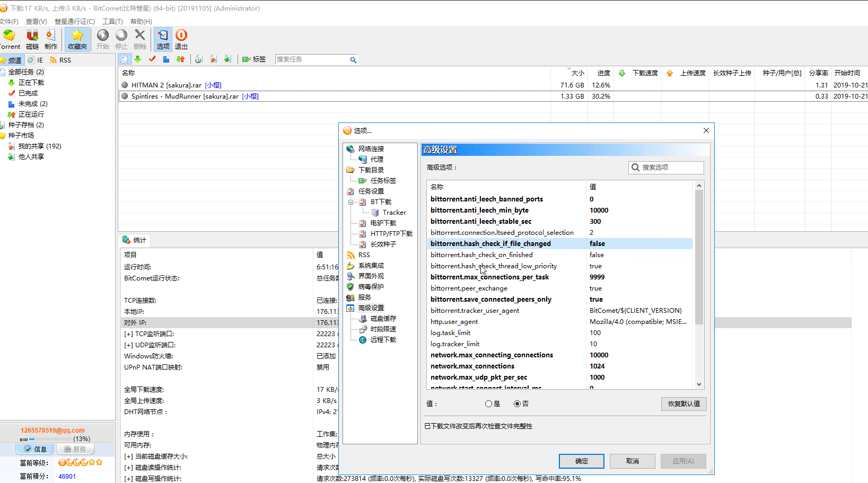Click the 搜索选项 search field
The width and height of the screenshot is (868, 483).
pyautogui.click(x=666, y=168)
